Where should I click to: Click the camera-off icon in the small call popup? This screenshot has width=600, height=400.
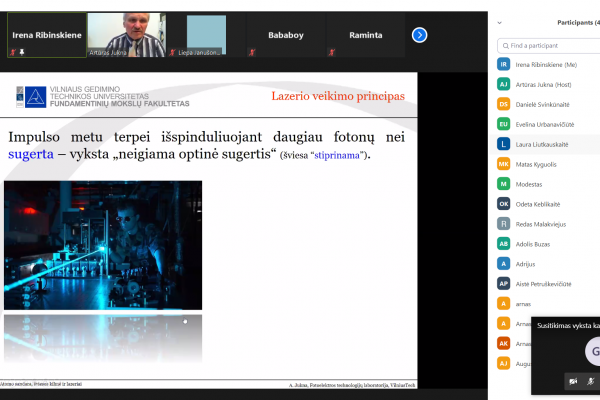[573, 381]
